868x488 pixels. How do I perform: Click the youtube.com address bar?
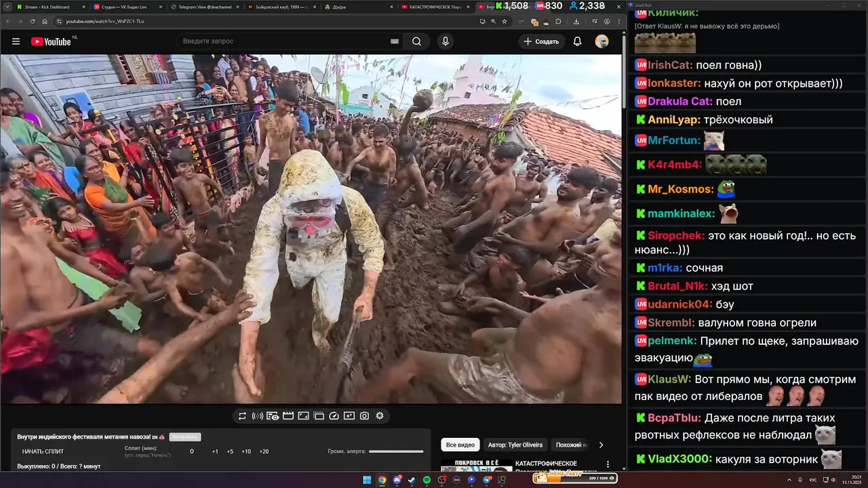(x=264, y=21)
